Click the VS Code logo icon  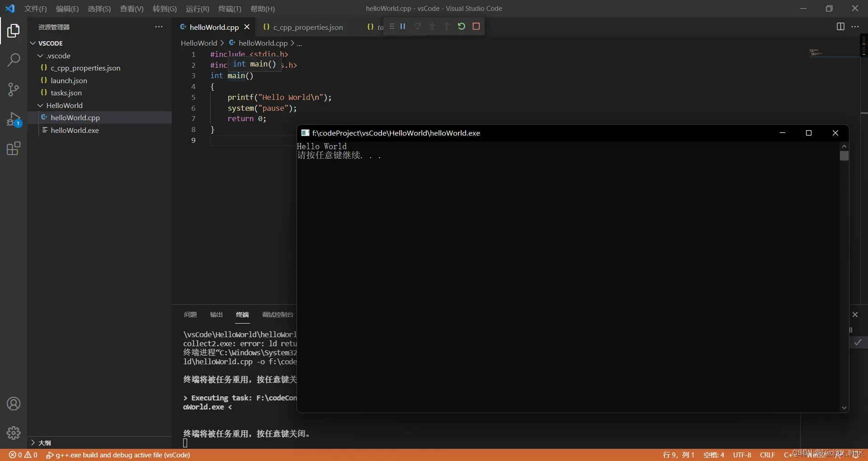pyautogui.click(x=10, y=9)
